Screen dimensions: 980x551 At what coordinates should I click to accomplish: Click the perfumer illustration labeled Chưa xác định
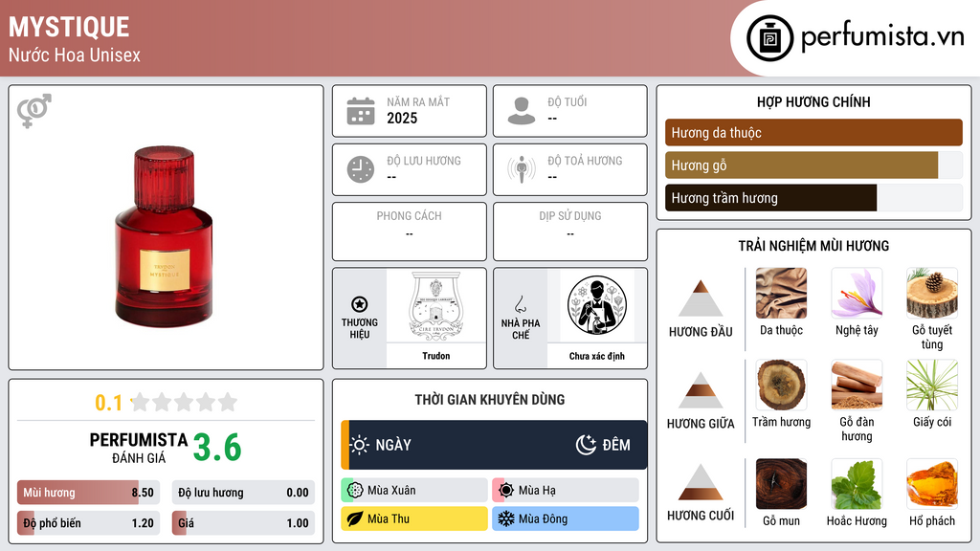point(597,305)
